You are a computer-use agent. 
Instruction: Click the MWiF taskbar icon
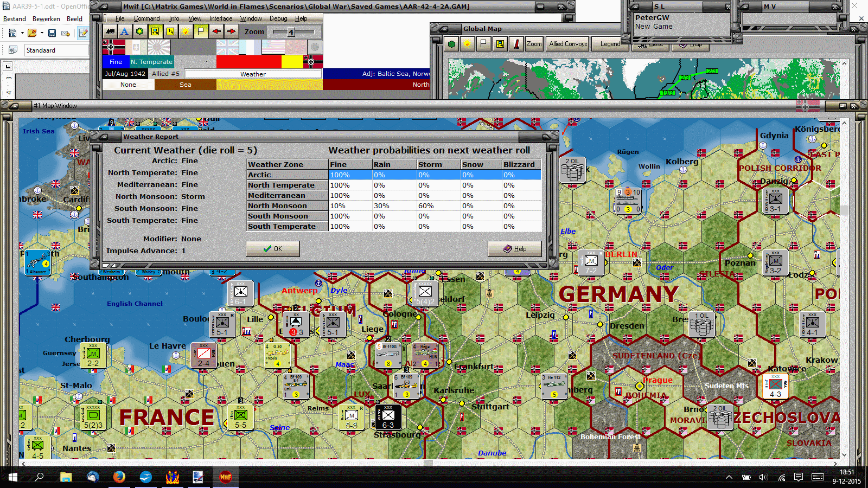pos(226,477)
